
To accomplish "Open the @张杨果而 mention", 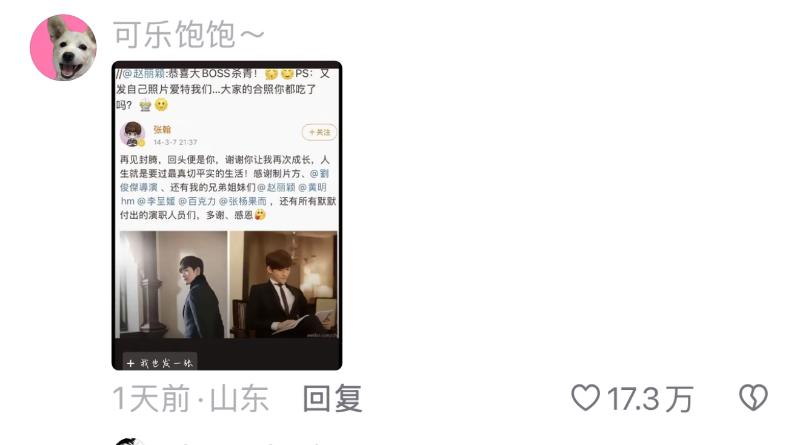I will [243, 201].
